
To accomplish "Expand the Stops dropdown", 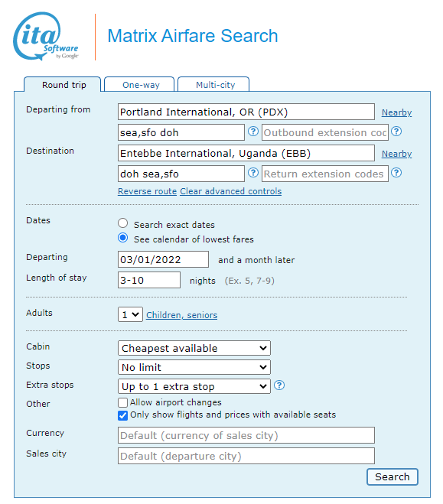I will tap(194, 367).
